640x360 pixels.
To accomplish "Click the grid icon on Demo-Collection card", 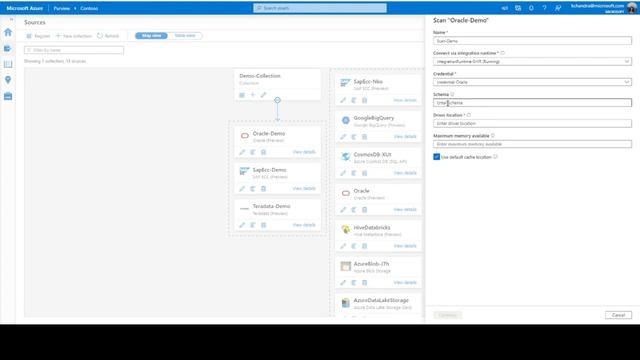I will (242, 95).
